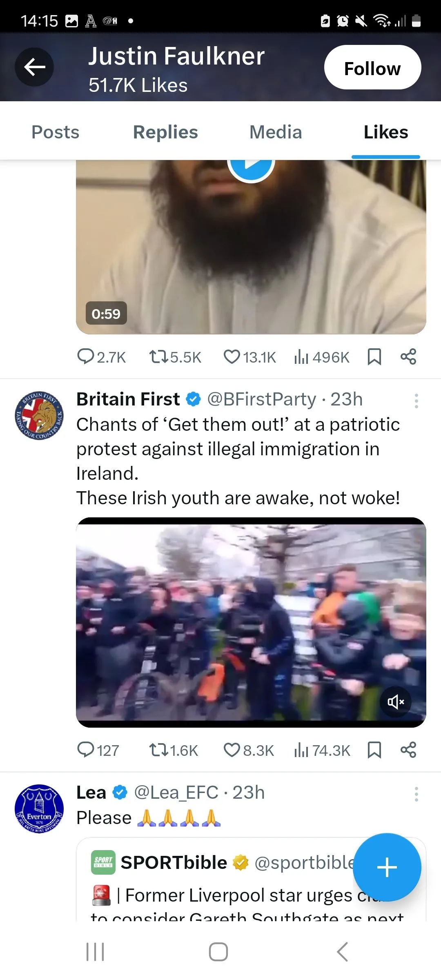Viewport: 441px width, 980px height.
Task: Open the Replies tab
Action: (x=165, y=132)
